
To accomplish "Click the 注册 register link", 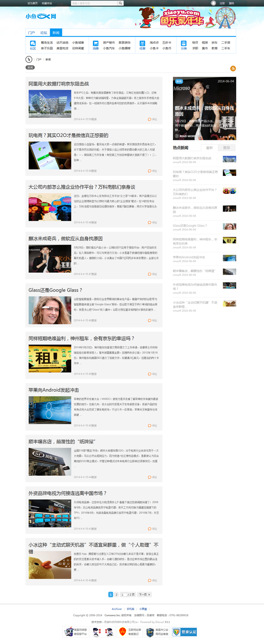I will point(222,3).
